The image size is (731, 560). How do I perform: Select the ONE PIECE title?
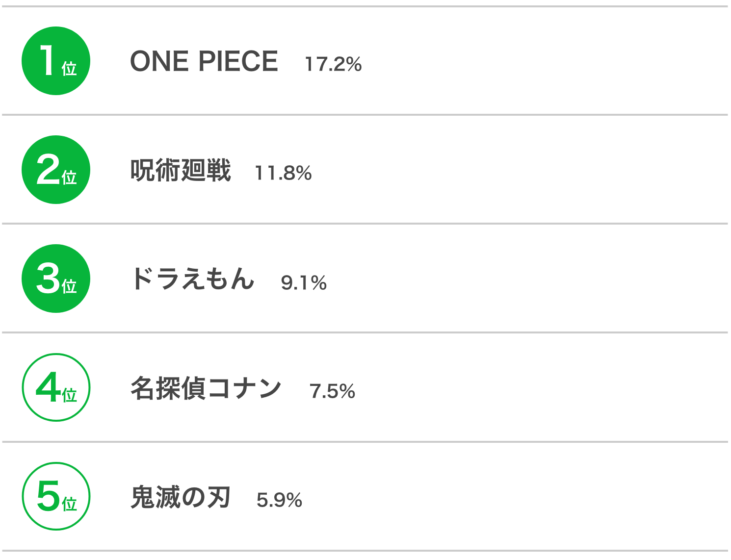pos(204,62)
